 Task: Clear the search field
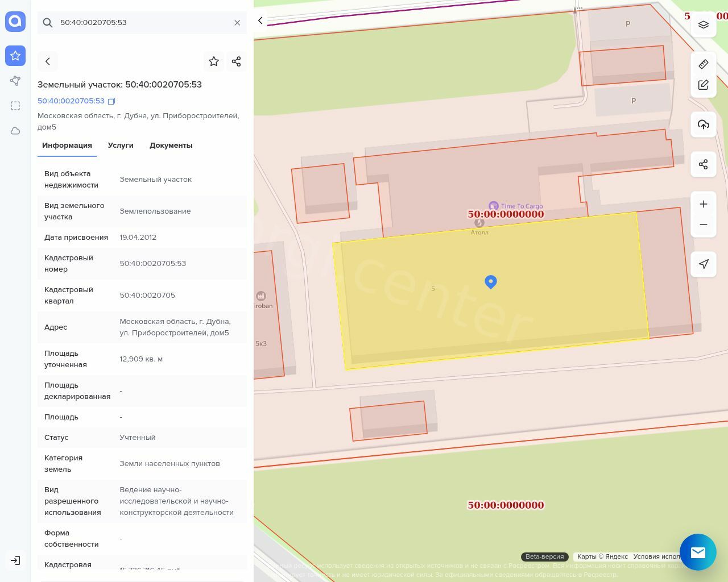(237, 23)
